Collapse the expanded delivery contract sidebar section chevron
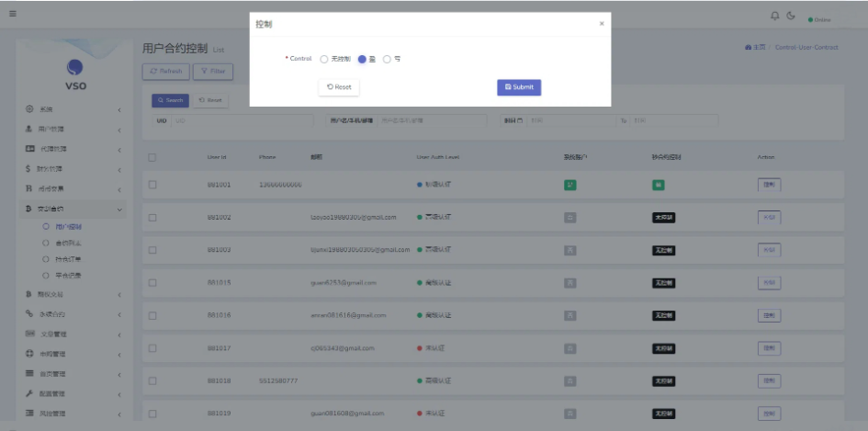The image size is (868, 431). click(x=119, y=210)
